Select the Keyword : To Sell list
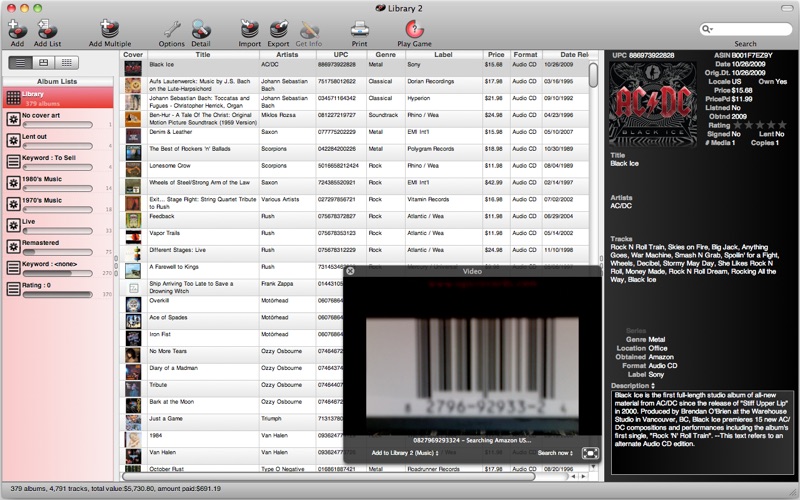The image size is (800, 500). [58, 162]
